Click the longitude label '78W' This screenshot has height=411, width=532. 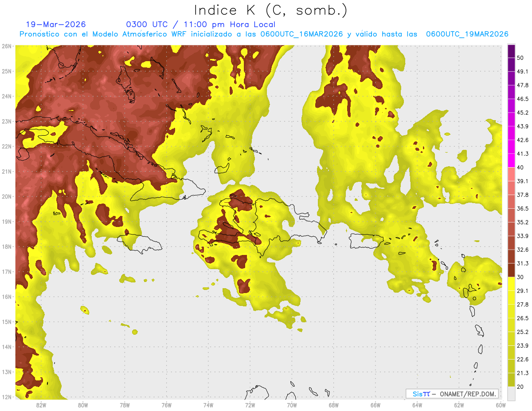[x=125, y=405]
